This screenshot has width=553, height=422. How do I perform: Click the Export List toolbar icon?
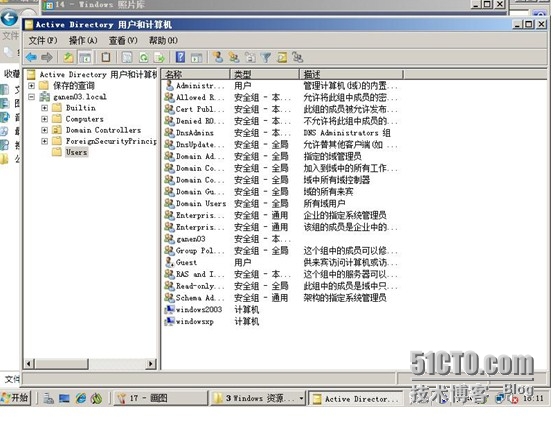point(160,57)
